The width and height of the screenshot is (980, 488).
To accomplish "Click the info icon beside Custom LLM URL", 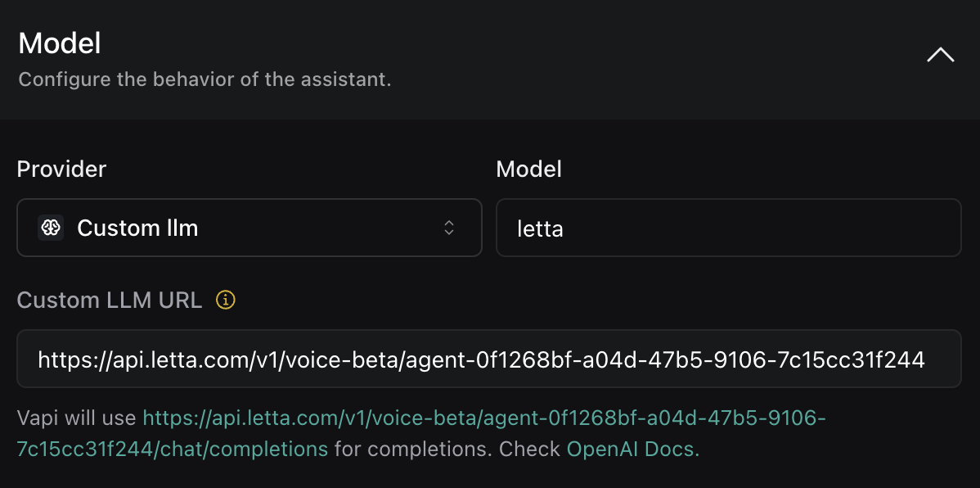I will click(225, 300).
